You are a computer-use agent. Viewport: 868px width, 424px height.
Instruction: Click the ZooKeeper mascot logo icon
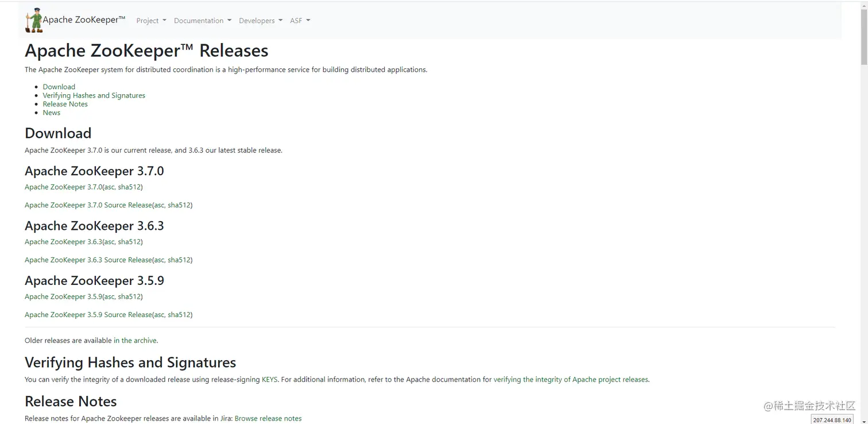34,20
